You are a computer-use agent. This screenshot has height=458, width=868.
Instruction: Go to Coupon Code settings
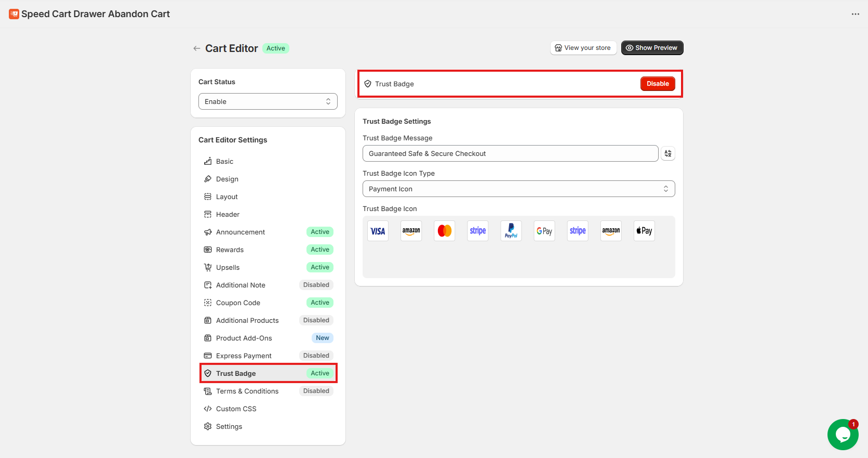[238, 303]
